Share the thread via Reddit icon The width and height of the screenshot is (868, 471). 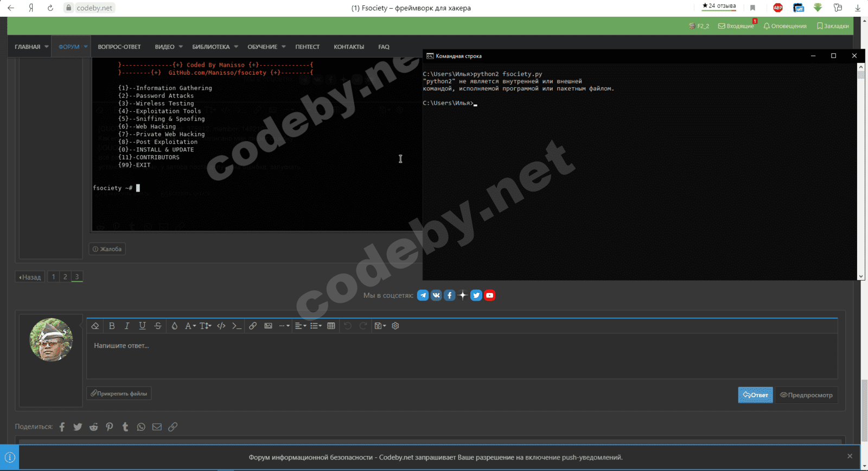click(x=94, y=427)
